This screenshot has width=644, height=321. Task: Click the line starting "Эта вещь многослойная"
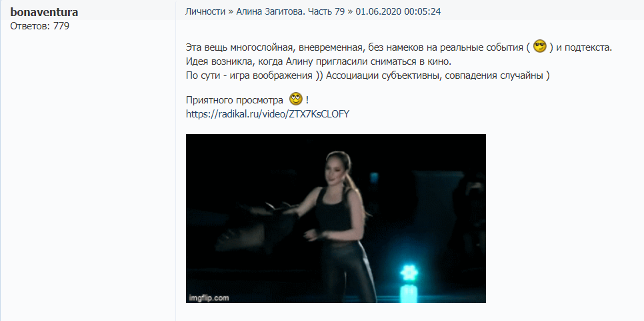(399, 47)
